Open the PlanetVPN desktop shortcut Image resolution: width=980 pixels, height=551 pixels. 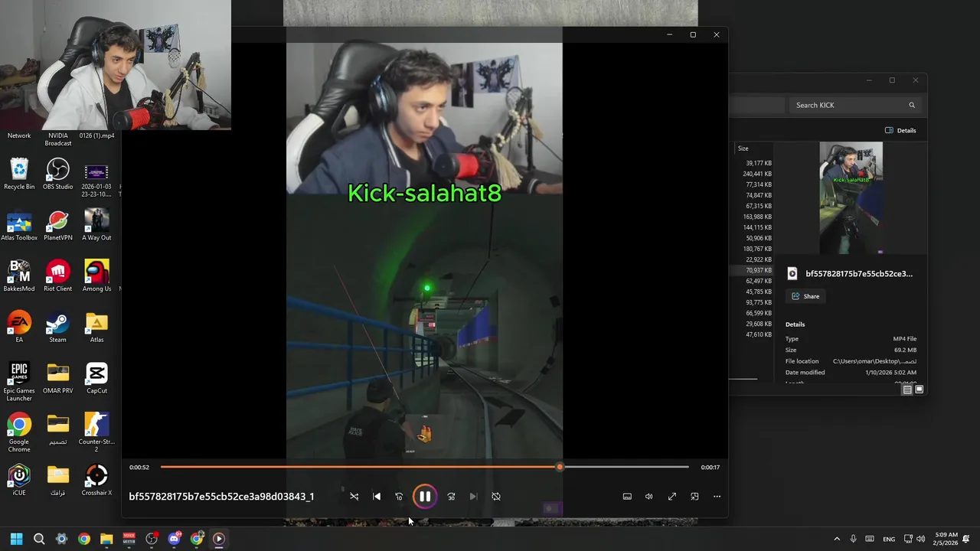point(57,225)
